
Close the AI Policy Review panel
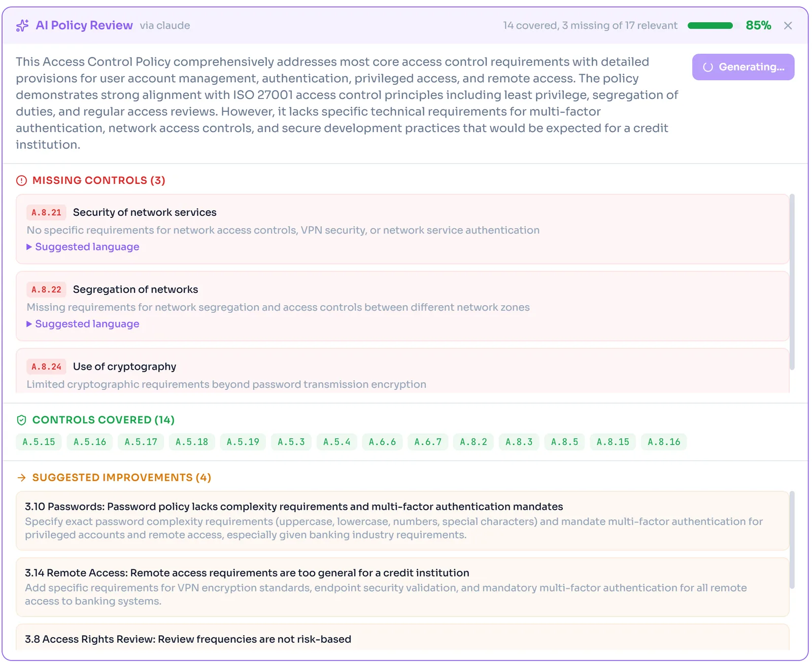tap(788, 25)
